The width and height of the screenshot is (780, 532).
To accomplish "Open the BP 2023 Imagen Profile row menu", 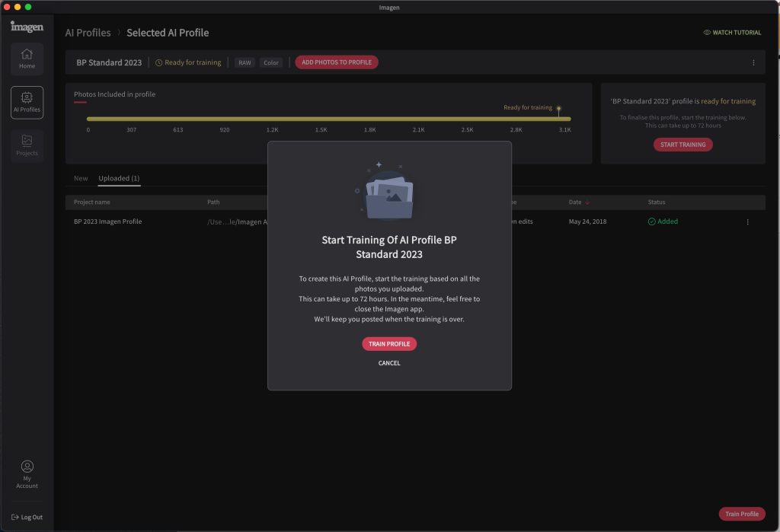I will tap(747, 221).
